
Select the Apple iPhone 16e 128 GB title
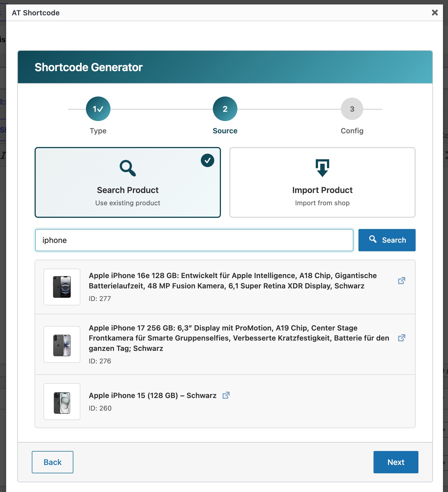[x=233, y=281]
